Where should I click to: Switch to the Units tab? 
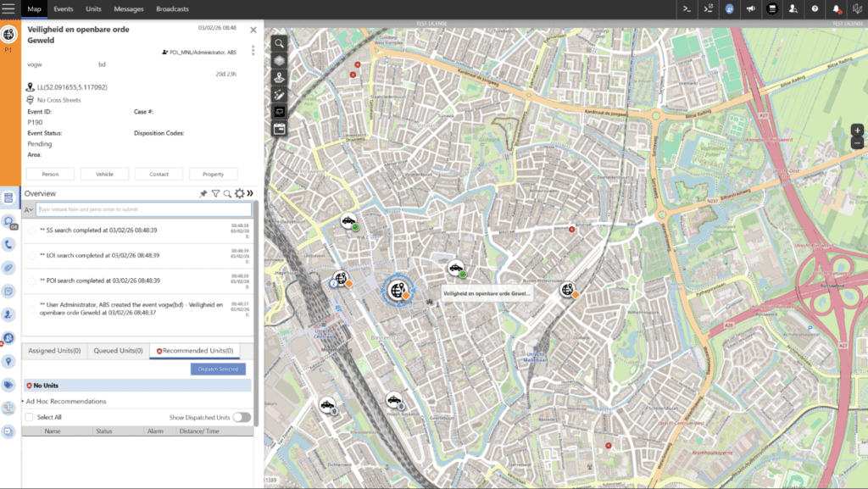(x=93, y=8)
